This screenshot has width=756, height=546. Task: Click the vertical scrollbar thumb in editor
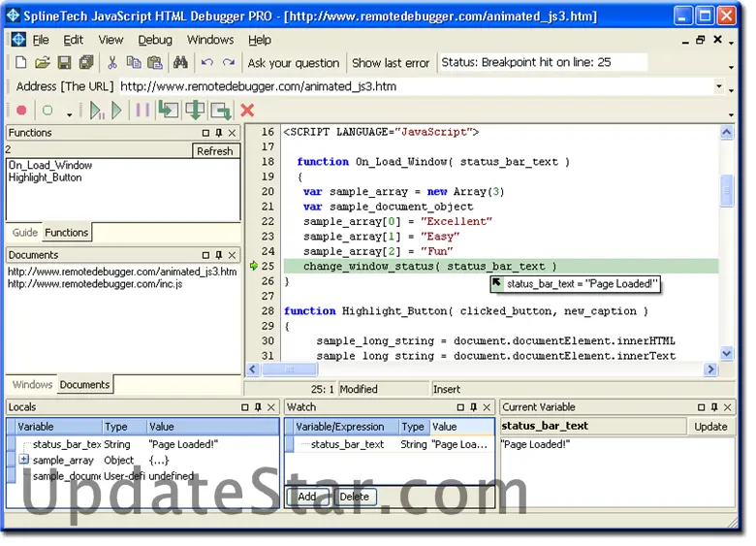pos(727,191)
